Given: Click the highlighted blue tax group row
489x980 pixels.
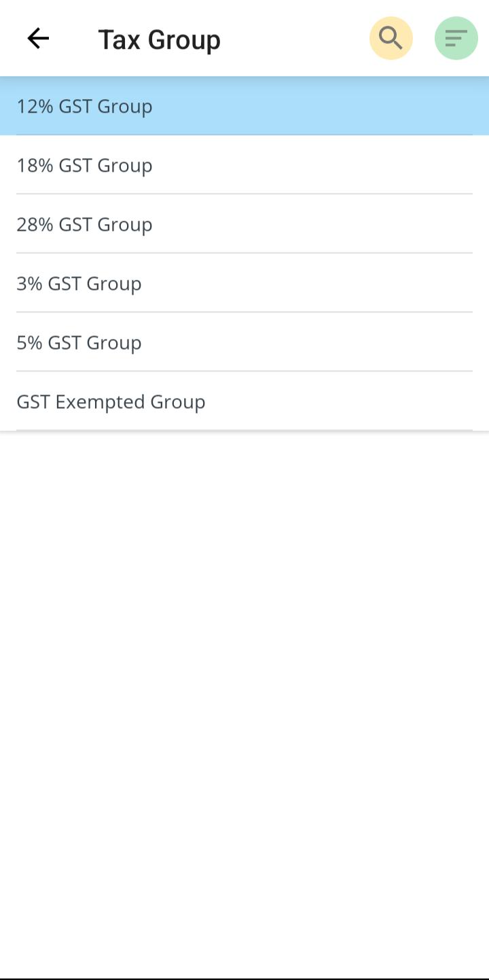Looking at the screenshot, I should [x=244, y=107].
